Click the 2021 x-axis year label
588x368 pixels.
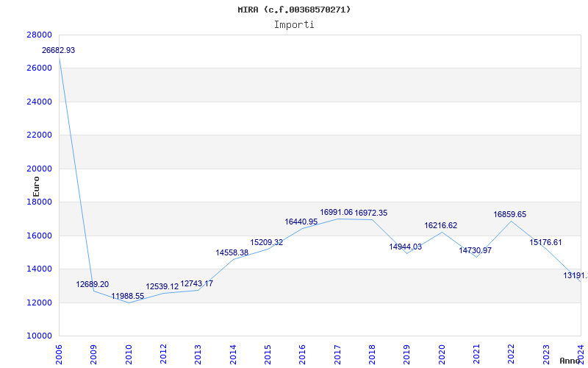click(476, 354)
